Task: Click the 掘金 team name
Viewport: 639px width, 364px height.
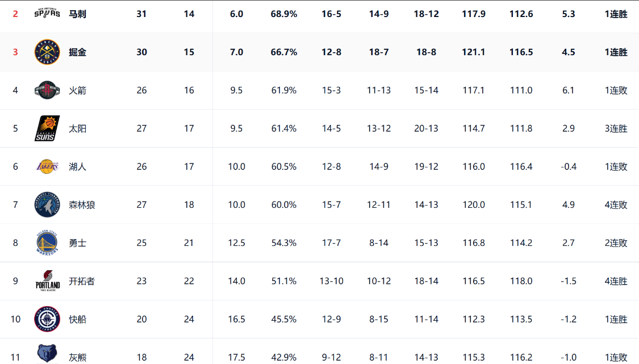Action: (77, 52)
